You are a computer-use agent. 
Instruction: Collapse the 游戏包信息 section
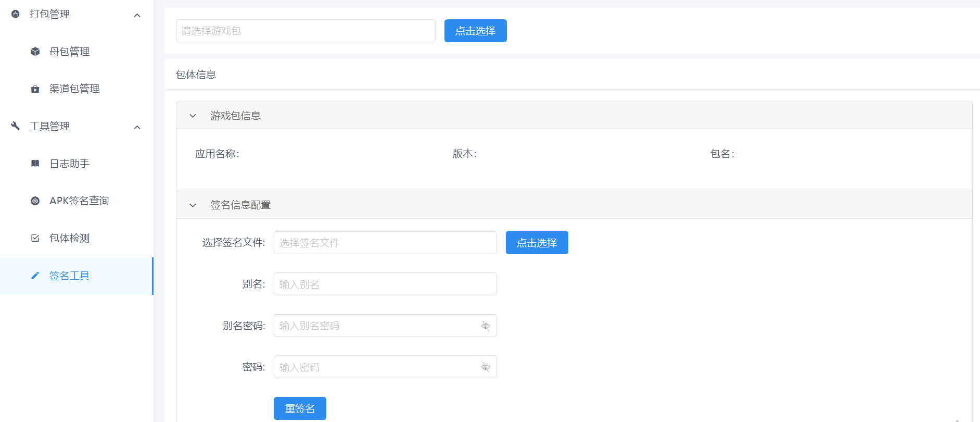tap(193, 116)
